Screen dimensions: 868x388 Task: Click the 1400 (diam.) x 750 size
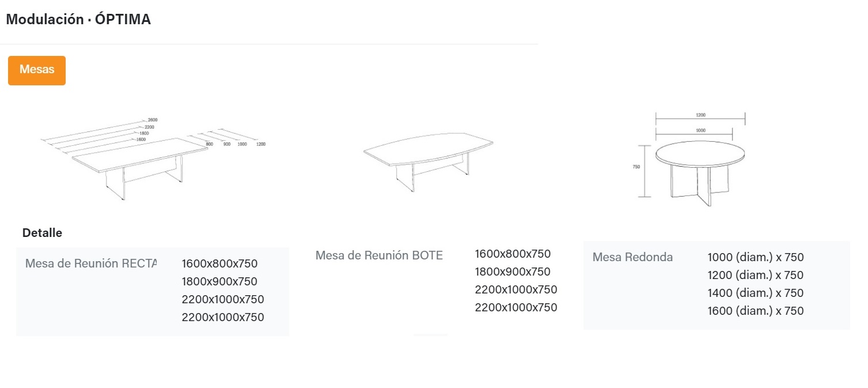[755, 293]
